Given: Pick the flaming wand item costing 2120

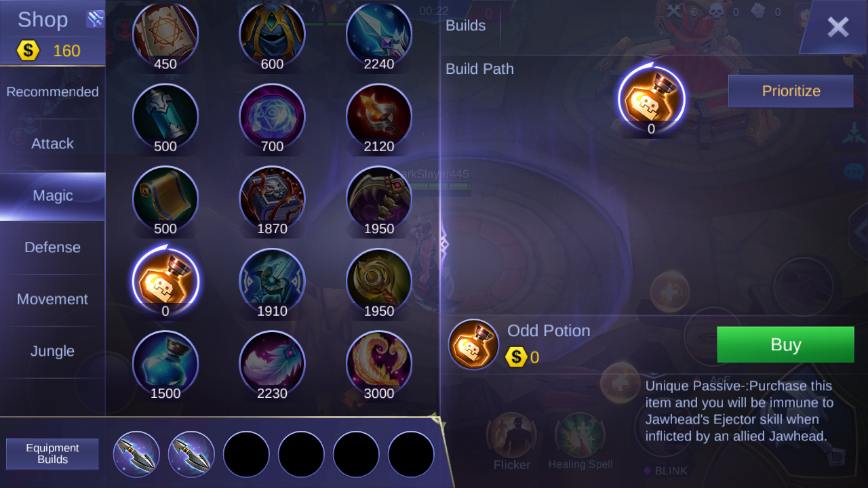Looking at the screenshot, I should 379,117.
